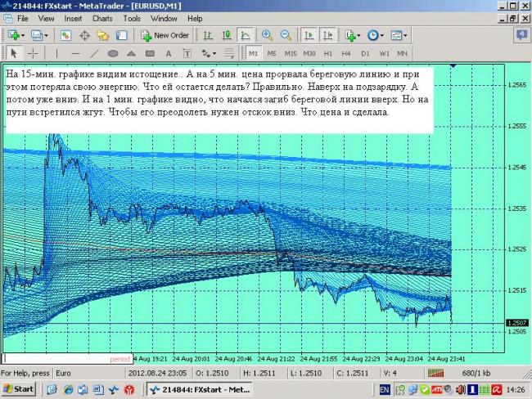Click the New Order button
532x399 pixels.
click(165, 35)
